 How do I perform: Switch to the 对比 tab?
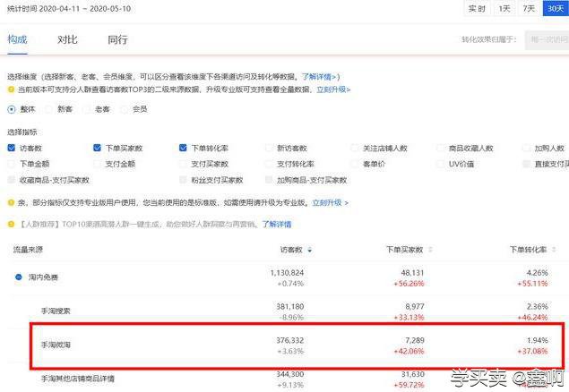pyautogui.click(x=67, y=39)
